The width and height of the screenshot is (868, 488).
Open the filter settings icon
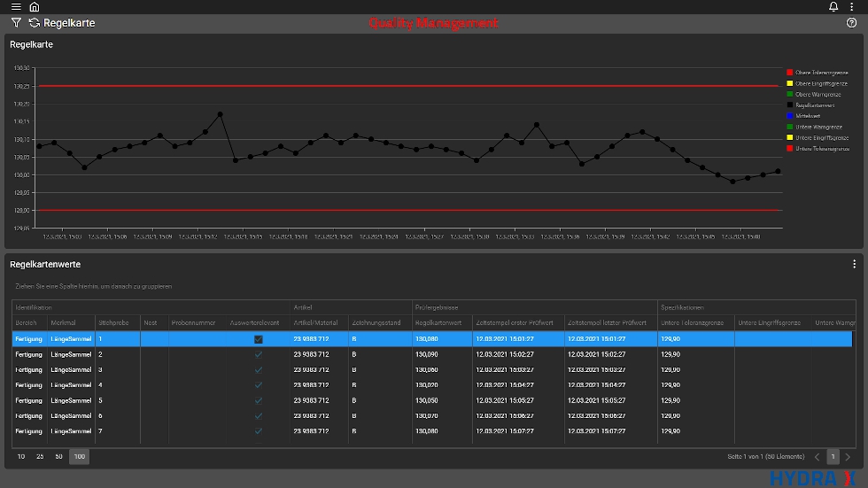click(x=16, y=23)
